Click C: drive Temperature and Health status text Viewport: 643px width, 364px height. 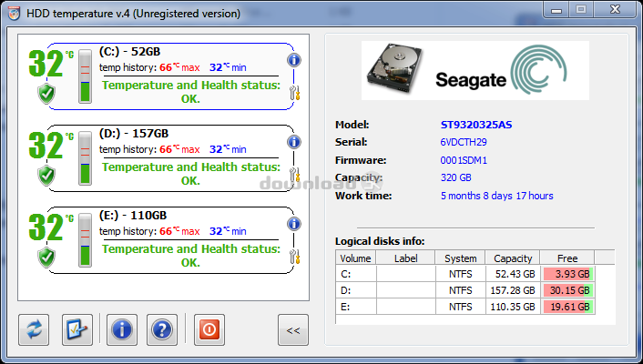click(191, 92)
